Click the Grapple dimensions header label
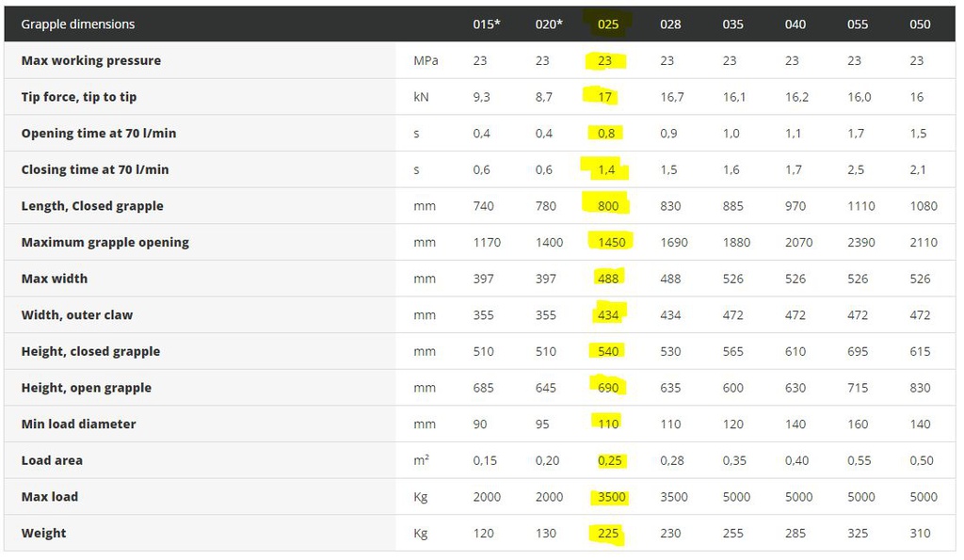Viewport: 964px width, 560px height. point(78,24)
